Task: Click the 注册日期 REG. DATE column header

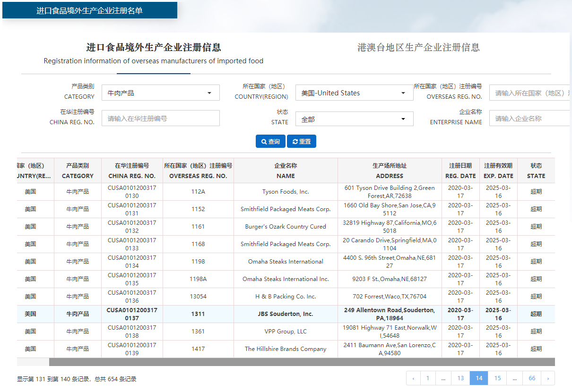Action: coord(460,170)
